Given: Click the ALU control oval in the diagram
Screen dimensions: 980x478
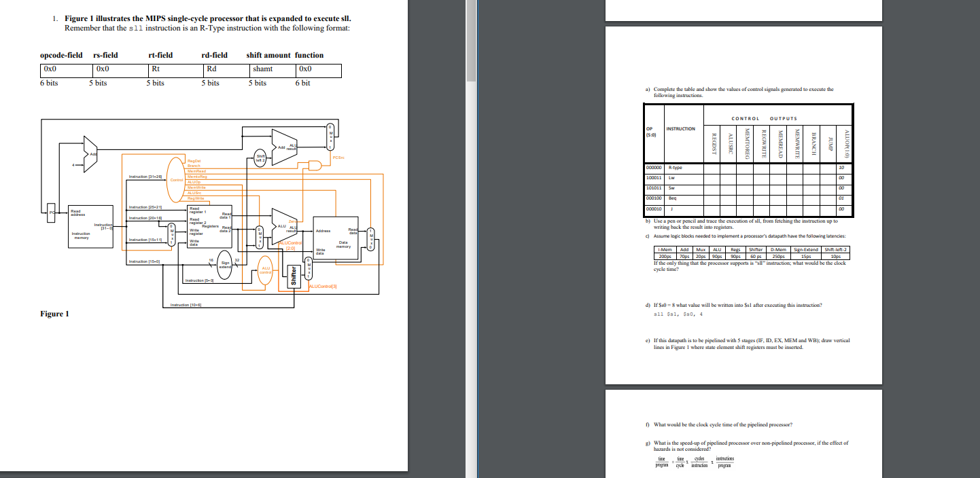Looking at the screenshot, I should 266,270.
